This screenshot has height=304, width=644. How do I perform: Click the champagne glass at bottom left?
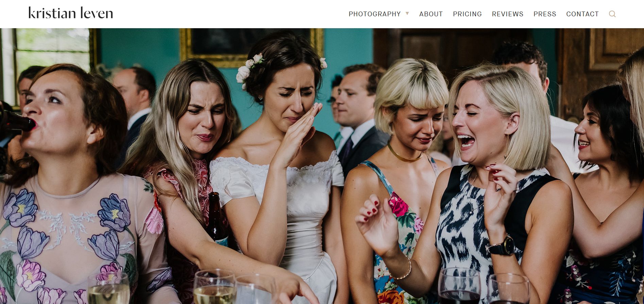(x=109, y=288)
